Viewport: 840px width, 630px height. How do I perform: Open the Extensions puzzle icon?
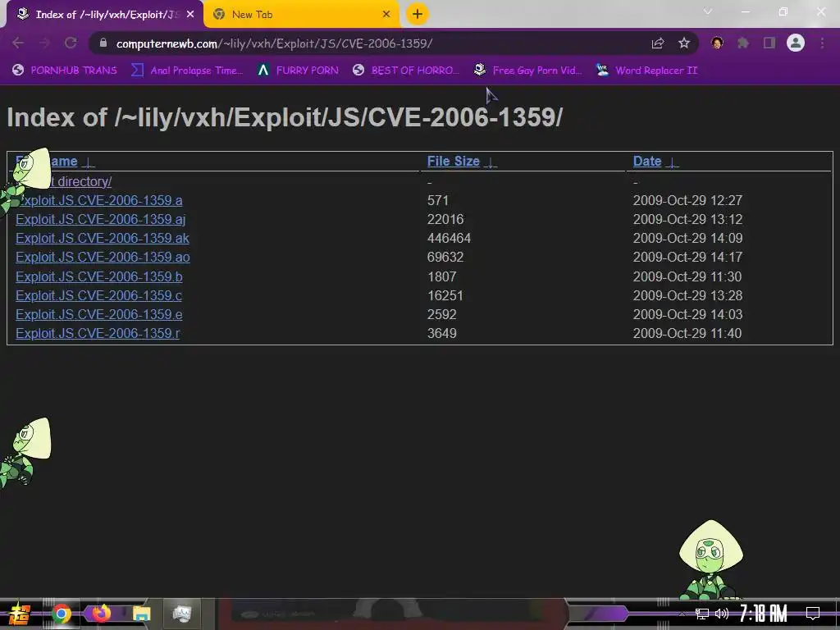coord(743,43)
